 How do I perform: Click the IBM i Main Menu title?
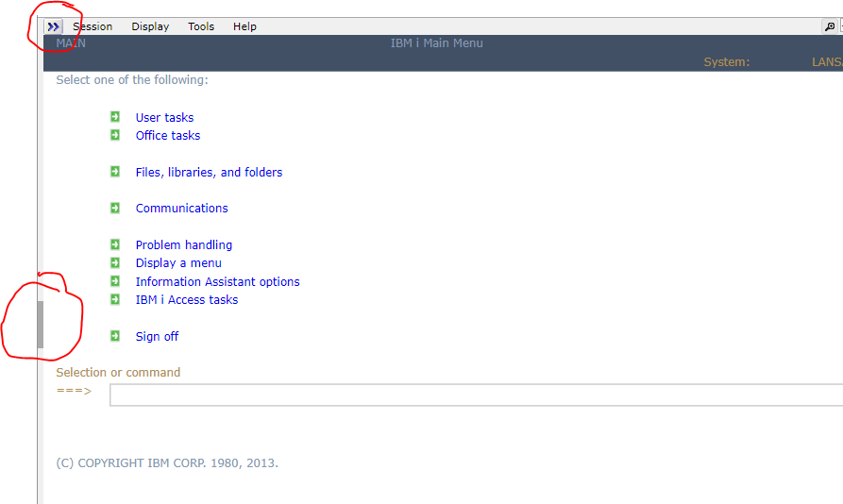click(436, 43)
